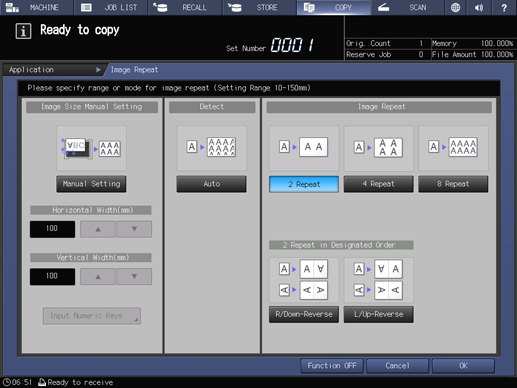517x388 pixels.
Task: Select the Horizontal Width value field
Action: pyautogui.click(x=52, y=229)
